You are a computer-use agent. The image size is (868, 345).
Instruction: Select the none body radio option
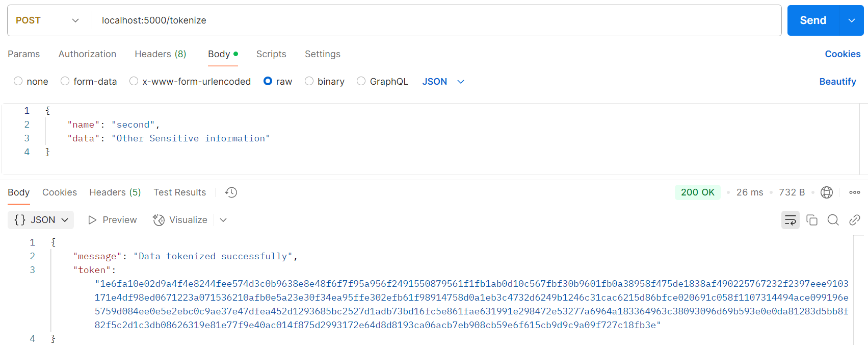tap(18, 81)
